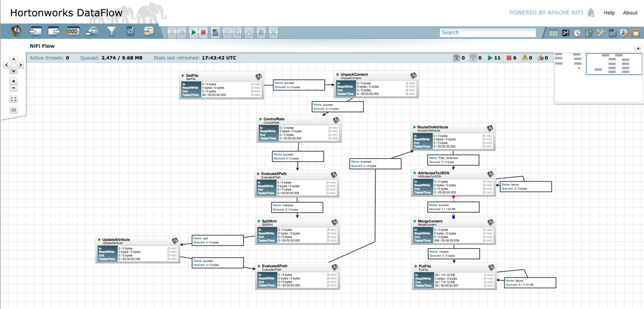Open the flow Settings with the wrench icon
The image size is (644, 309).
[x=601, y=32]
